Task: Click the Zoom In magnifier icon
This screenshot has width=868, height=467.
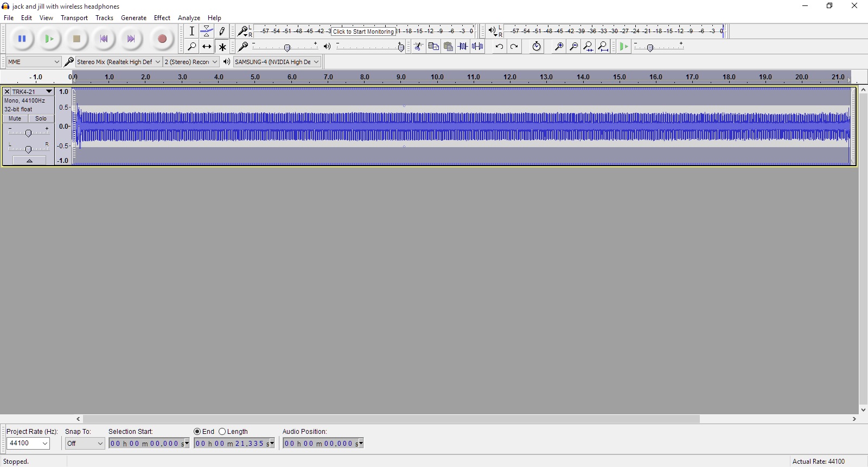Action: pos(558,47)
